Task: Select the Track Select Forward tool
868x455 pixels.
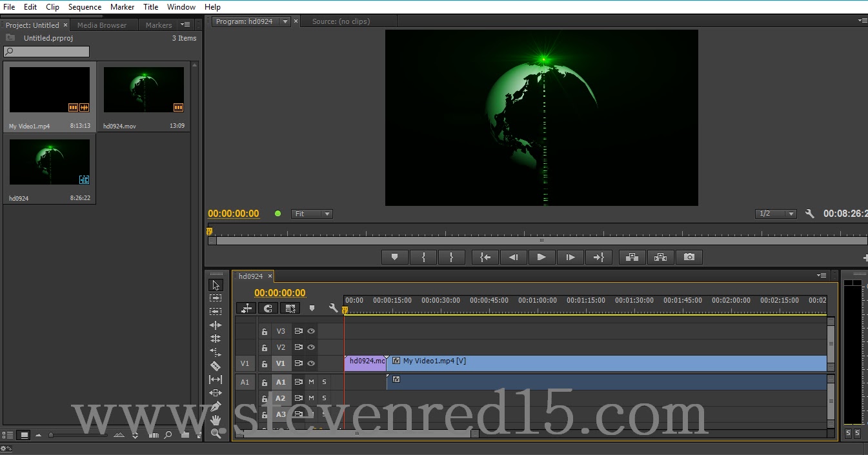Action: (x=216, y=298)
